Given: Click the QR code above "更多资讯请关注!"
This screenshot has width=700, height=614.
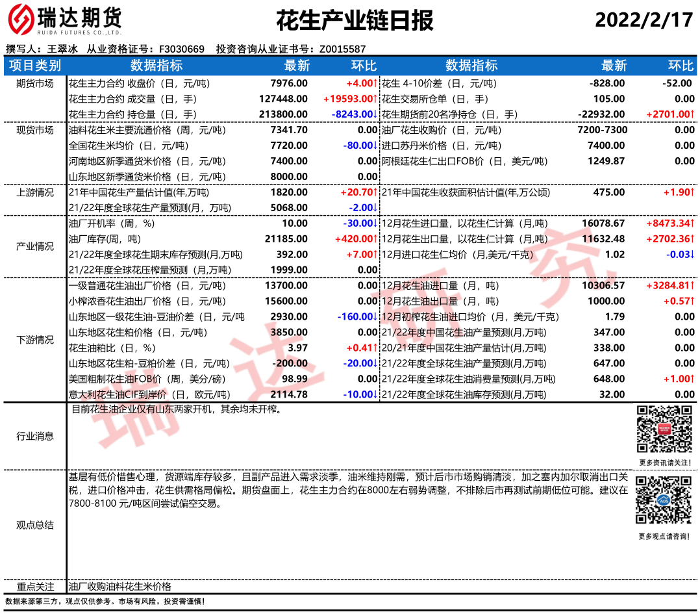Looking at the screenshot, I should (664, 429).
